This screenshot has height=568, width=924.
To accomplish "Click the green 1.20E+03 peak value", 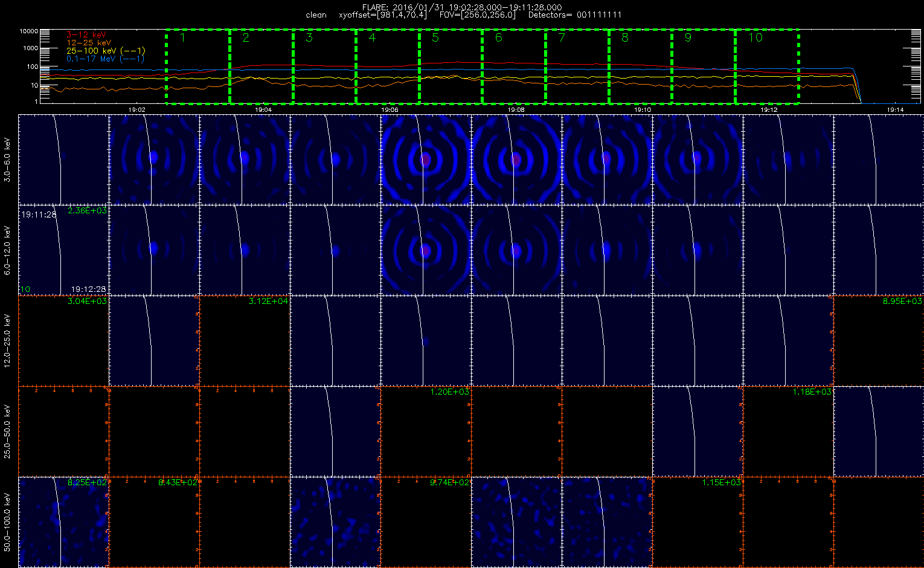I will pyautogui.click(x=449, y=392).
